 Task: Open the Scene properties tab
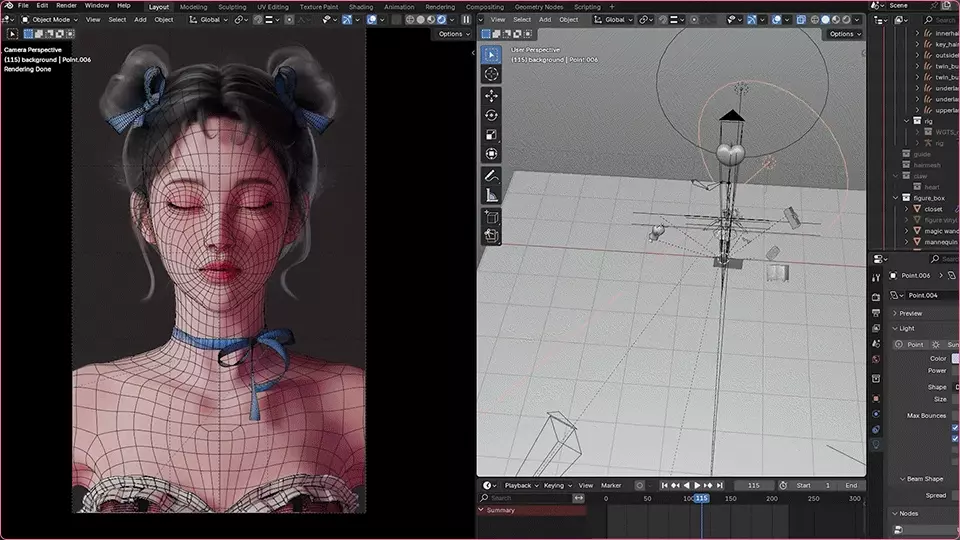pos(876,344)
